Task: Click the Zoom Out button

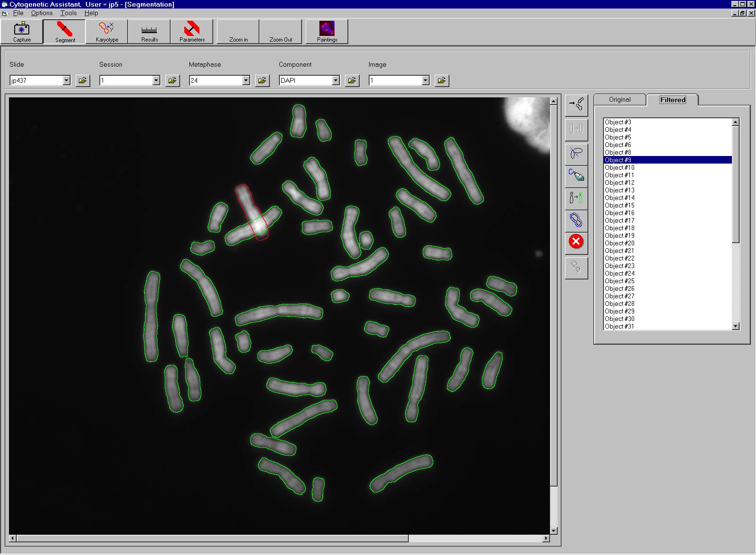Action: (x=281, y=32)
